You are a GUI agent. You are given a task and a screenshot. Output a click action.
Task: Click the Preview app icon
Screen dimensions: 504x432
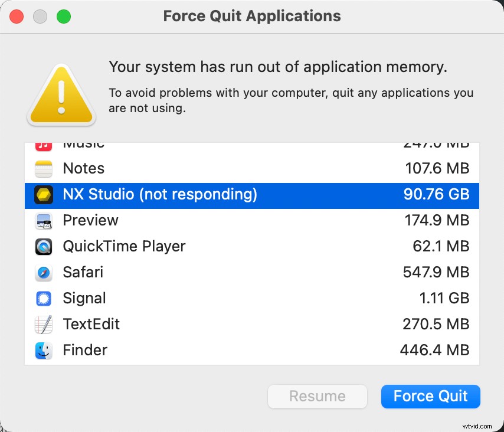[44, 221]
